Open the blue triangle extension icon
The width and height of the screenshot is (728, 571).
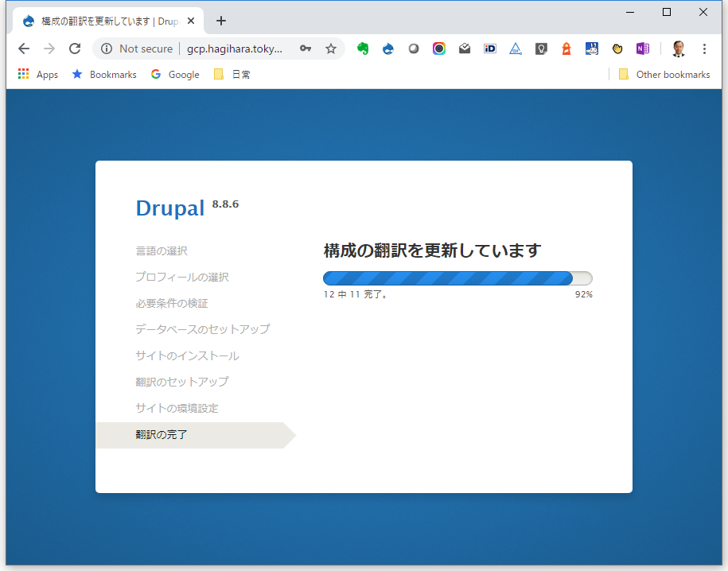coord(516,49)
